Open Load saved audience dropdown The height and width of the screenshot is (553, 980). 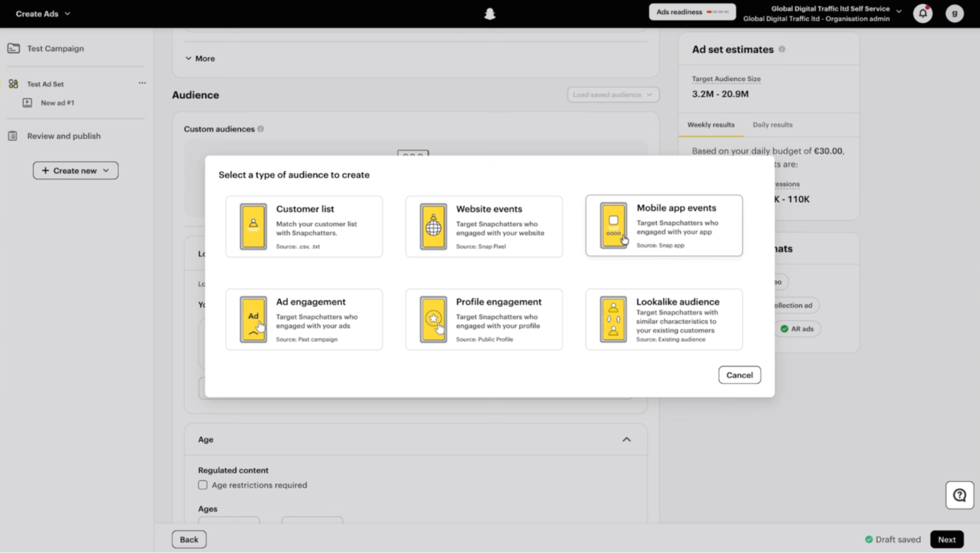click(613, 95)
